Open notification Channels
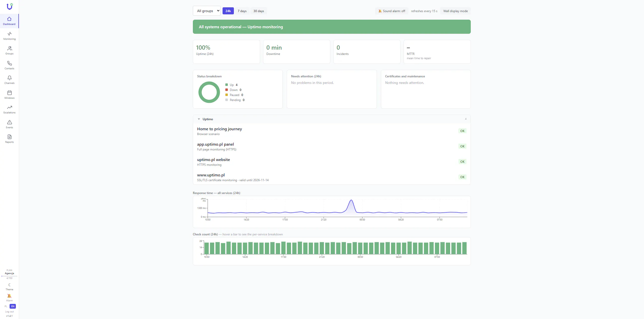The height and width of the screenshot is (319, 644). point(9,80)
